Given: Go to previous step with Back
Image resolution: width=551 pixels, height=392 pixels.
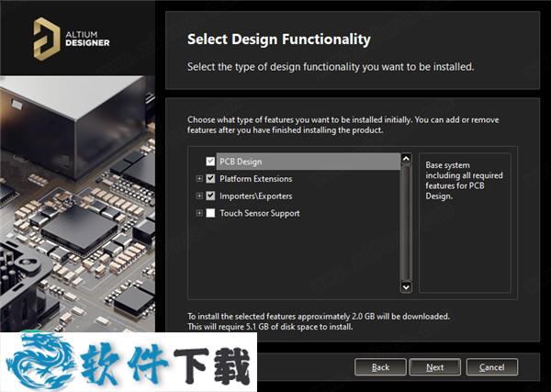Looking at the screenshot, I should tap(380, 367).
